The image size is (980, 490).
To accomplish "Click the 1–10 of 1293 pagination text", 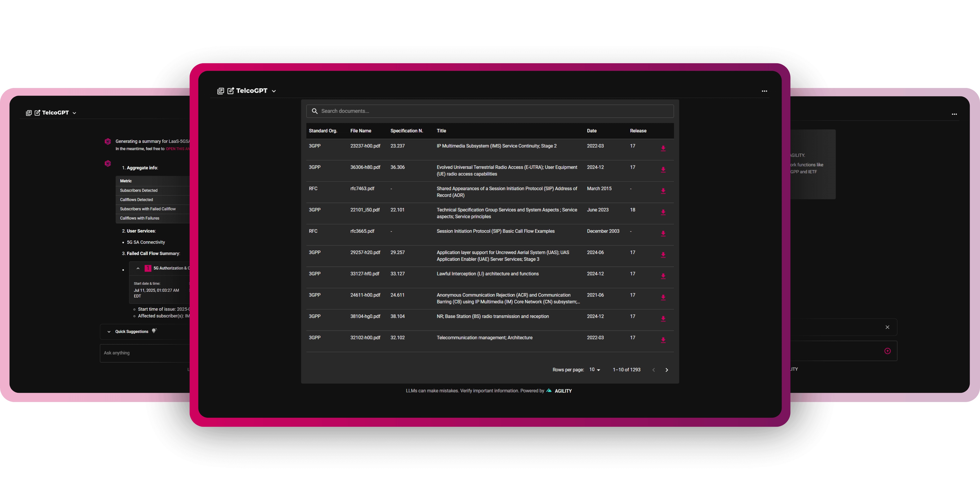I will coord(627,370).
